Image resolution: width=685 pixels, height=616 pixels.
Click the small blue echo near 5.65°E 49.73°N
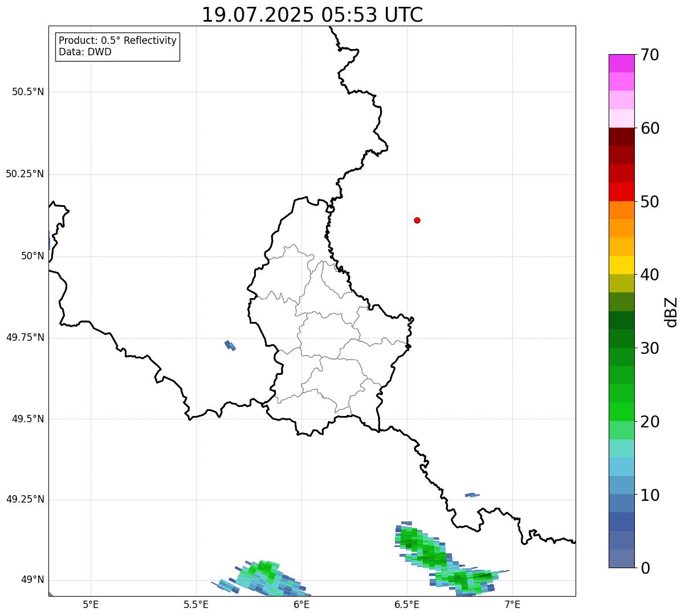[x=230, y=345]
